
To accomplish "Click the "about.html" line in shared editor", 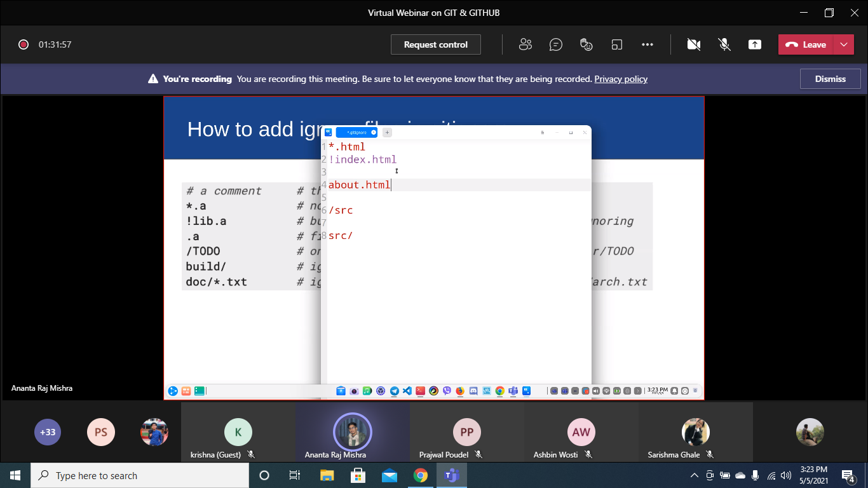I will (360, 185).
